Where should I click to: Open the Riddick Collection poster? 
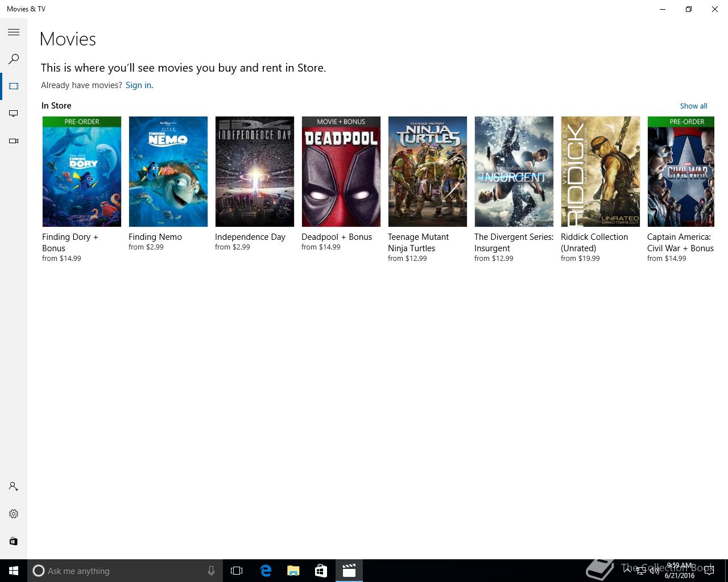coord(601,172)
